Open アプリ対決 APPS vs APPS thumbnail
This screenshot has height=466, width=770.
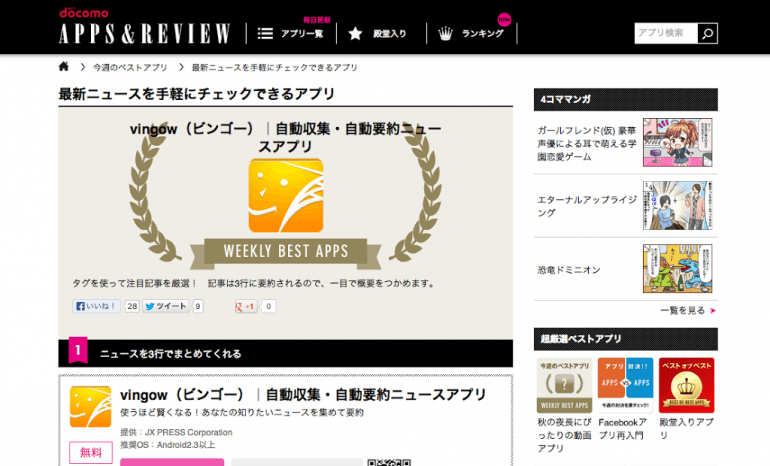(x=626, y=385)
